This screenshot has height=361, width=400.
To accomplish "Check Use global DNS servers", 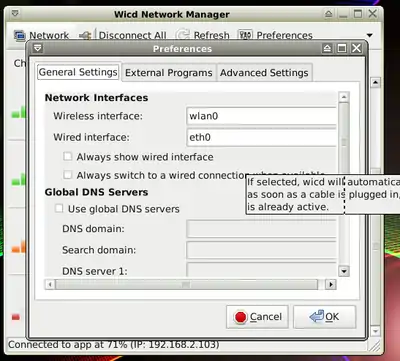I will (x=59, y=209).
